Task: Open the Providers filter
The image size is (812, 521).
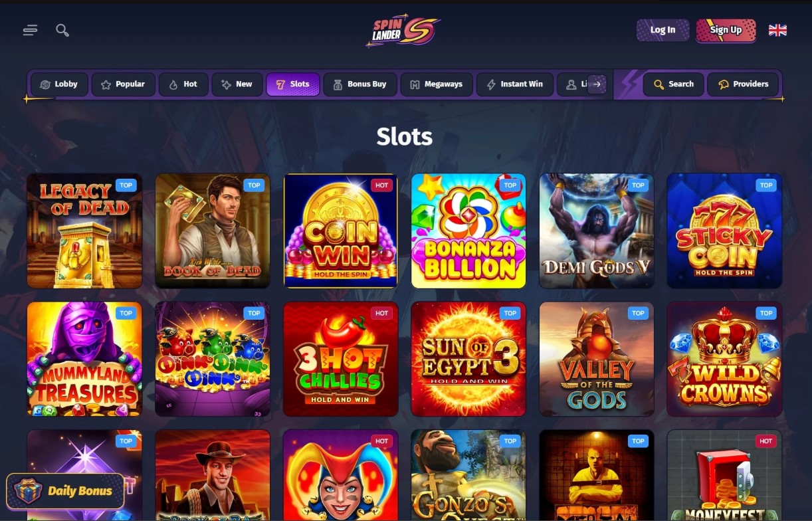Action: tap(743, 84)
